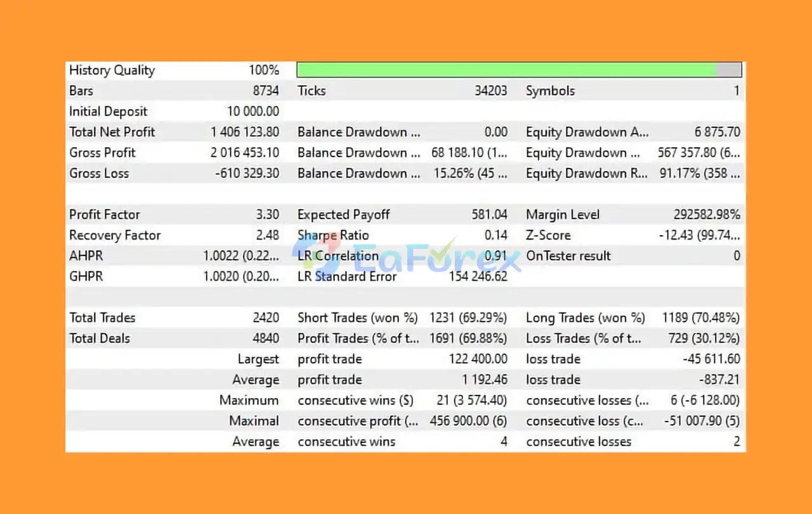Viewport: 812px width, 514px height.
Task: Click largest profit trade value 122 400.00
Action: [478, 359]
